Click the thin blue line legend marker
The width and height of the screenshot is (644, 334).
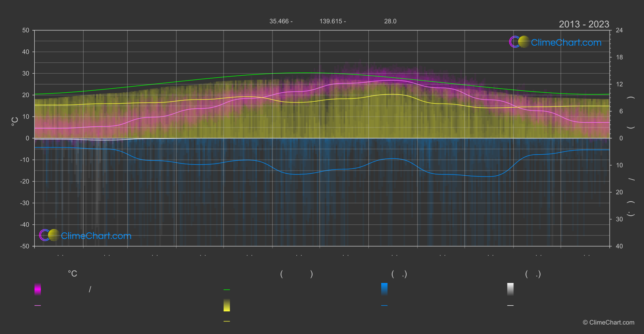pyautogui.click(x=384, y=306)
